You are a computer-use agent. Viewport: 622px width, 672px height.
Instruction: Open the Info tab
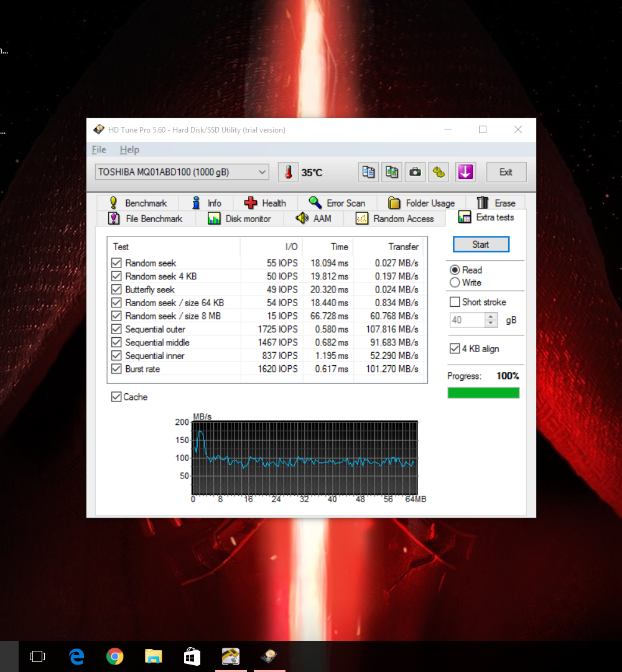207,203
